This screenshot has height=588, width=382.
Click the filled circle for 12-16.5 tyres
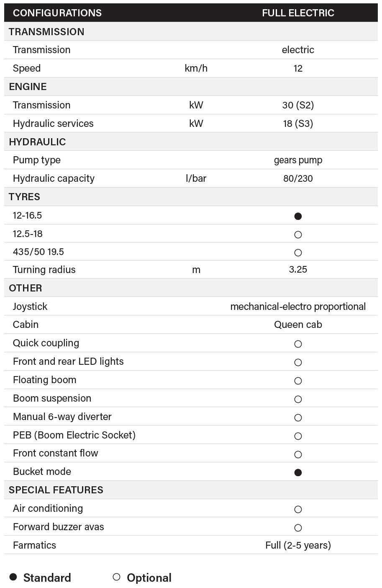pos(298,216)
